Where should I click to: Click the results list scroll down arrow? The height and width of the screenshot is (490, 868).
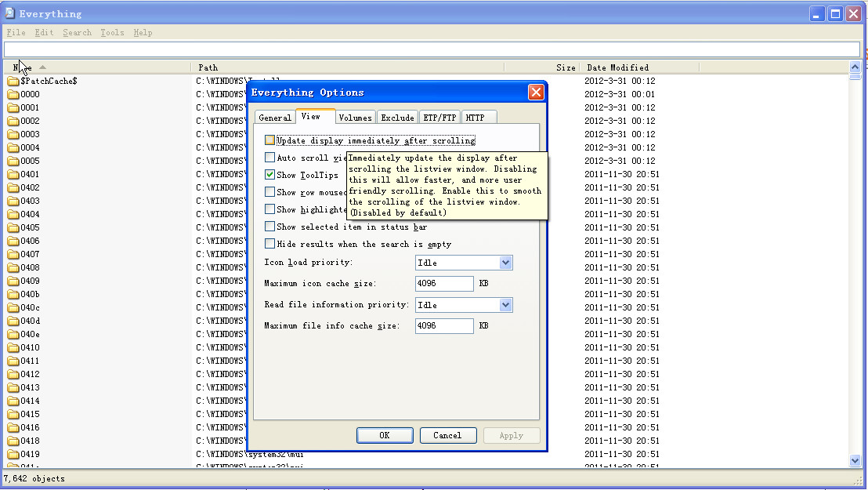[855, 460]
